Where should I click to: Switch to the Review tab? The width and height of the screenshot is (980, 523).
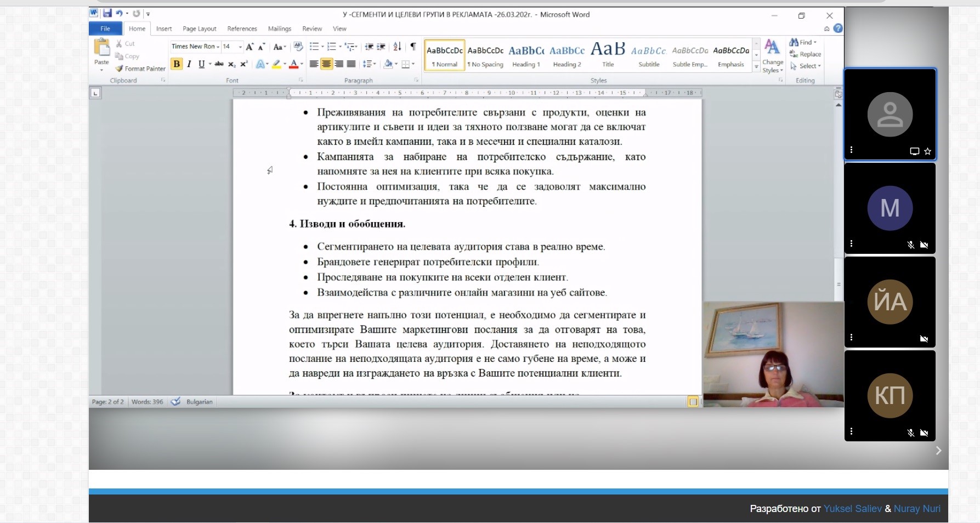pyautogui.click(x=312, y=29)
